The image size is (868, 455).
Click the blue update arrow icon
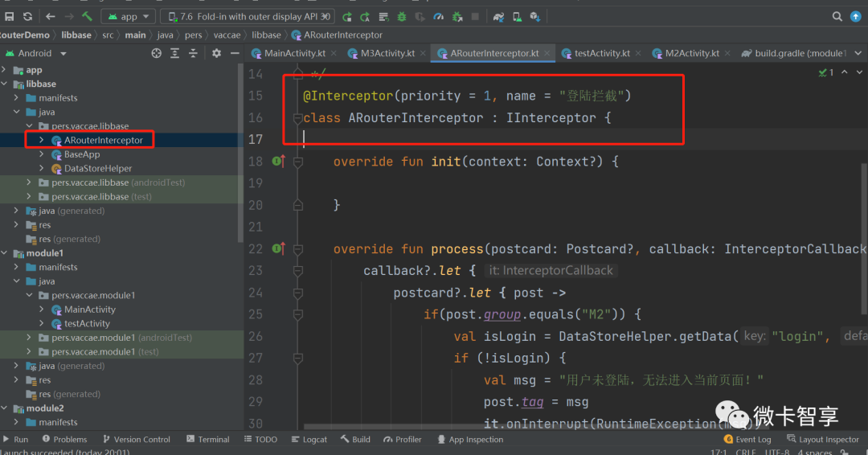tap(856, 17)
